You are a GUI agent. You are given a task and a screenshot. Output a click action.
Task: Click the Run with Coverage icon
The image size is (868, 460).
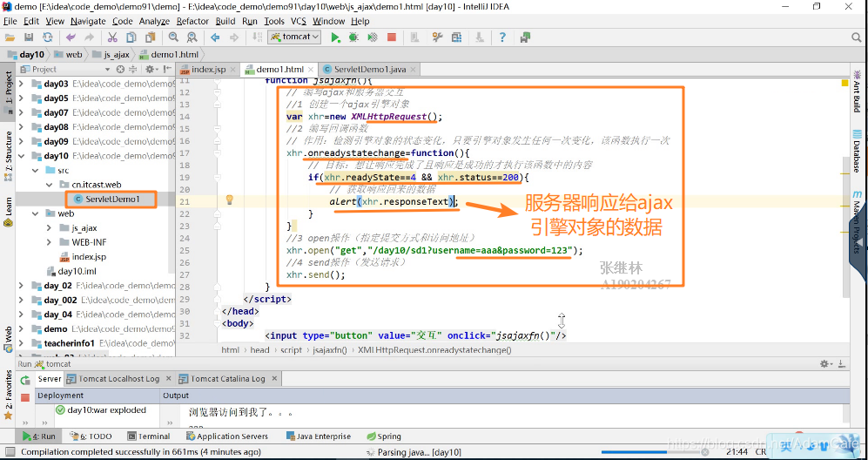pyautogui.click(x=373, y=37)
